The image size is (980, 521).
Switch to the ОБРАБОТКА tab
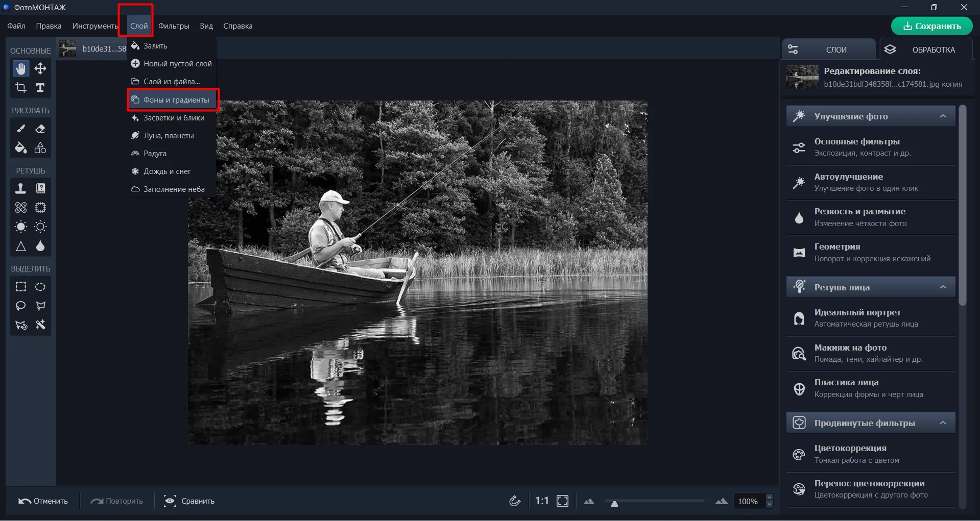[x=926, y=49]
